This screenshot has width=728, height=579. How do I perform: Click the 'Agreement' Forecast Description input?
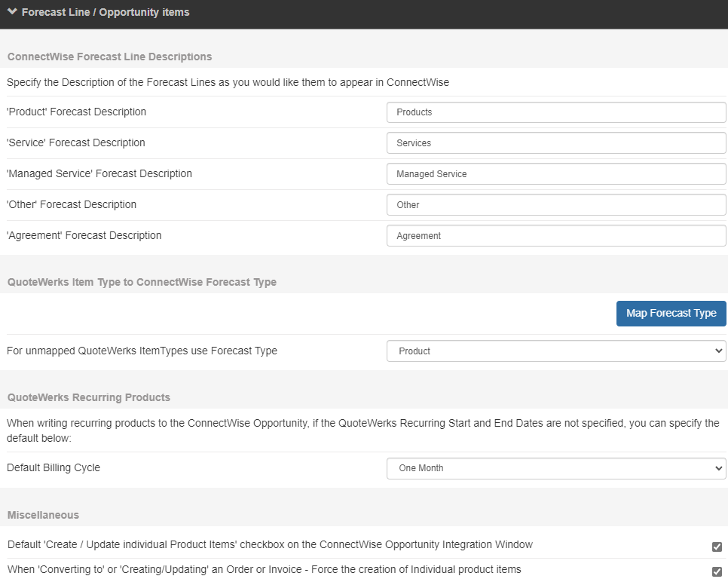pyautogui.click(x=555, y=236)
